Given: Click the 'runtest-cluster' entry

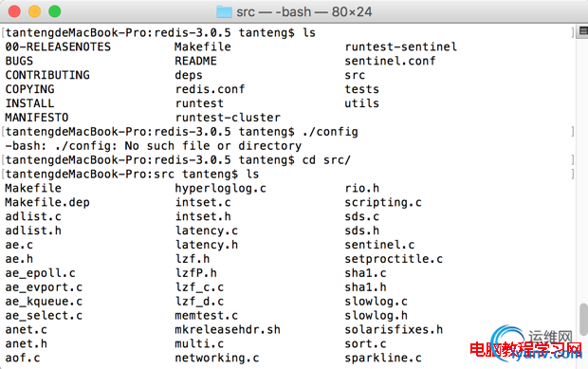Looking at the screenshot, I should tap(228, 118).
